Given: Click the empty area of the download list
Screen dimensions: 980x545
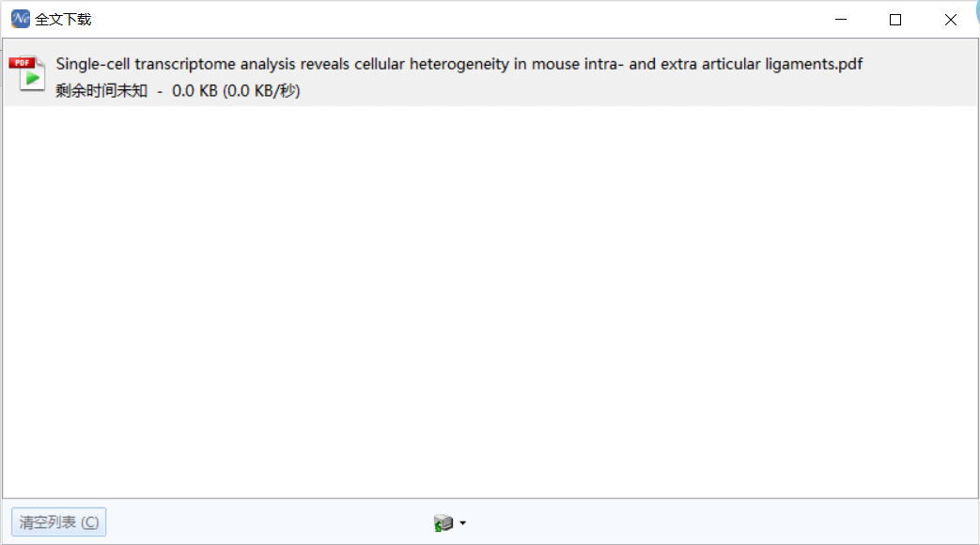Looking at the screenshot, I should (490, 302).
